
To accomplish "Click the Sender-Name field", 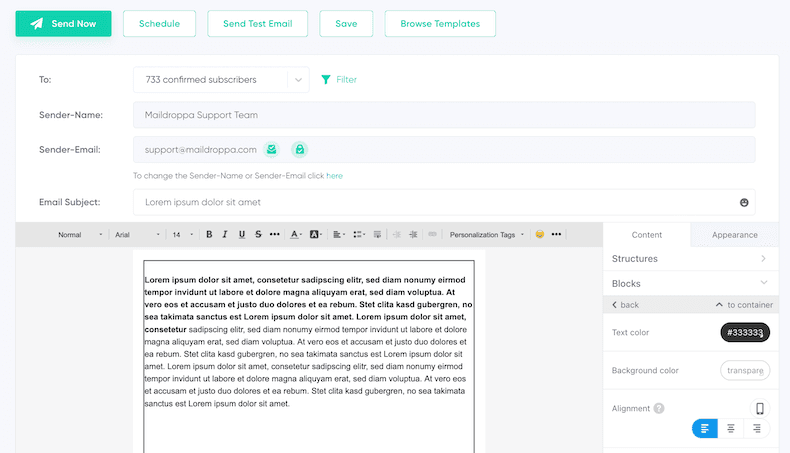I will tap(444, 115).
